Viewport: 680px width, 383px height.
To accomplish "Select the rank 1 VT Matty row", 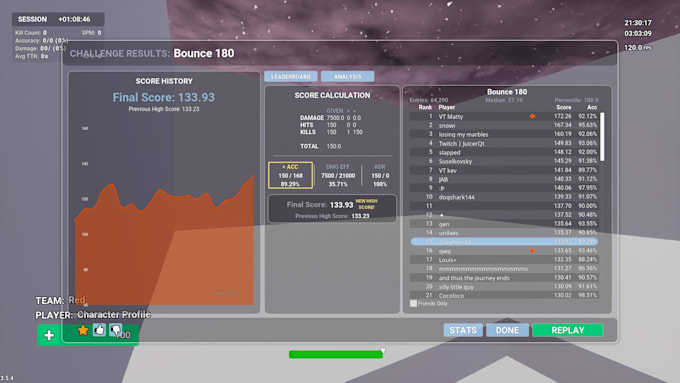I will pyautogui.click(x=504, y=116).
